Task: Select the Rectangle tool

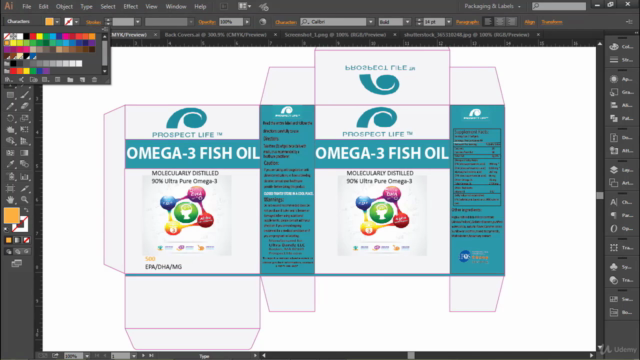Action: (10, 95)
